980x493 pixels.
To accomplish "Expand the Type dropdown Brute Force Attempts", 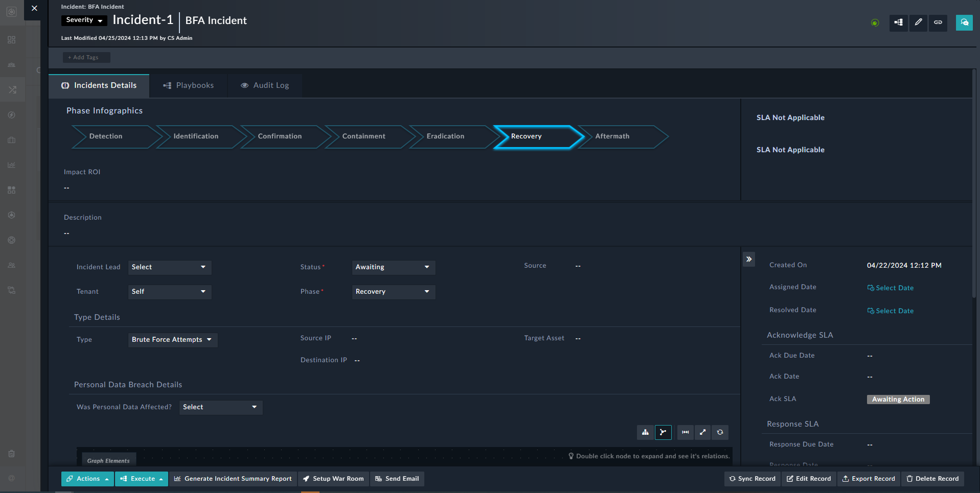I will pyautogui.click(x=172, y=340).
